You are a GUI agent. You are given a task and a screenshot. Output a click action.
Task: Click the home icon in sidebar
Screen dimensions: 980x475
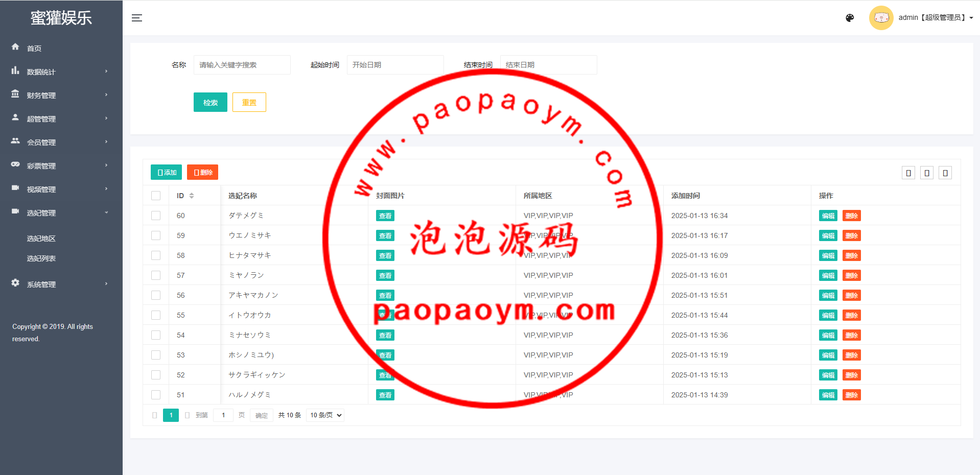(15, 47)
